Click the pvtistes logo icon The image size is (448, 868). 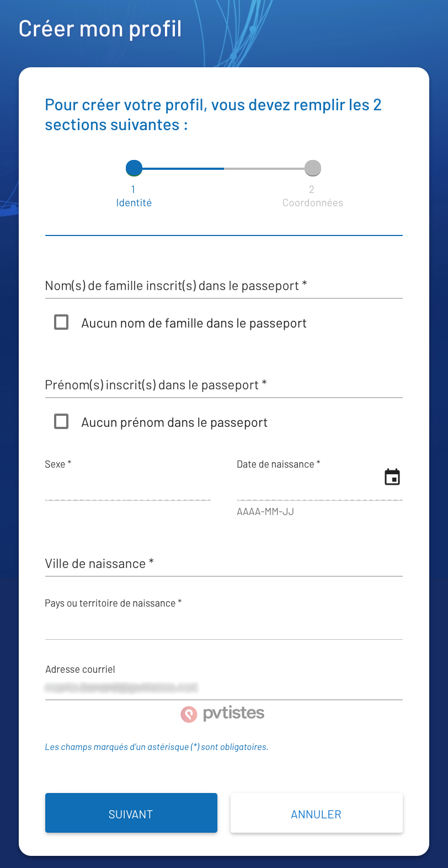[x=188, y=714]
